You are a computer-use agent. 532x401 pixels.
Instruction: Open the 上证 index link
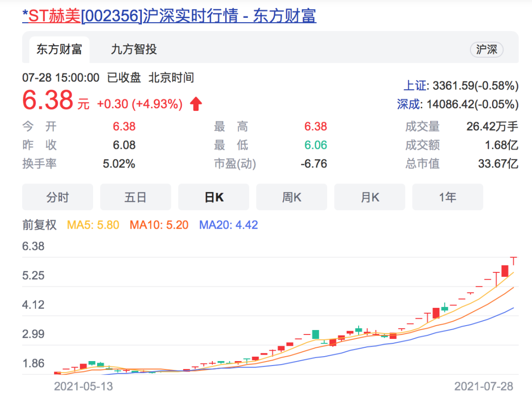(x=415, y=86)
